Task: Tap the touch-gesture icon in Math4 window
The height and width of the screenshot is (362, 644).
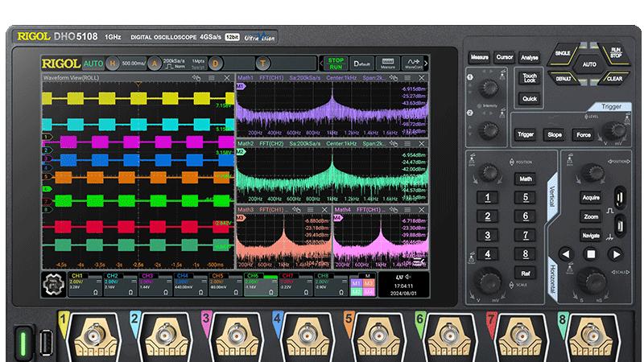Action: 394,210
